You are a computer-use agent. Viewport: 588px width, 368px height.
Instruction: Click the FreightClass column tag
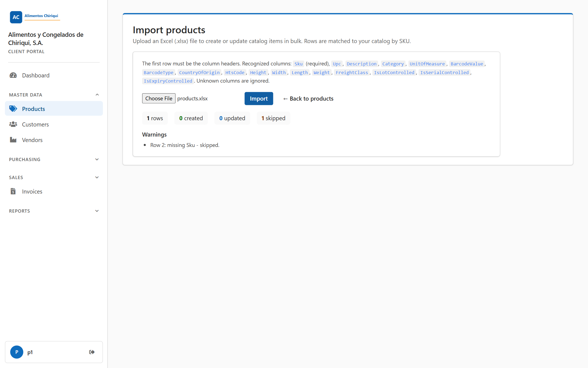352,73
